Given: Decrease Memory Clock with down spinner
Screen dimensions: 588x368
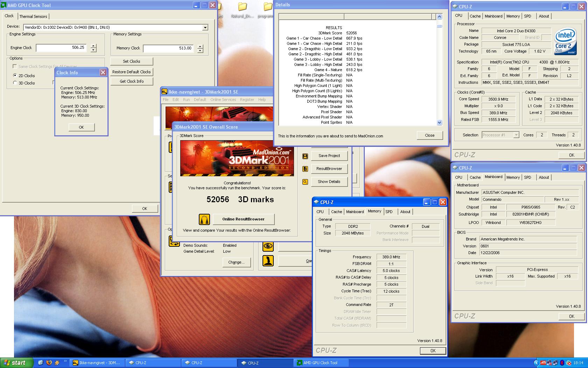Looking at the screenshot, I should point(200,50).
